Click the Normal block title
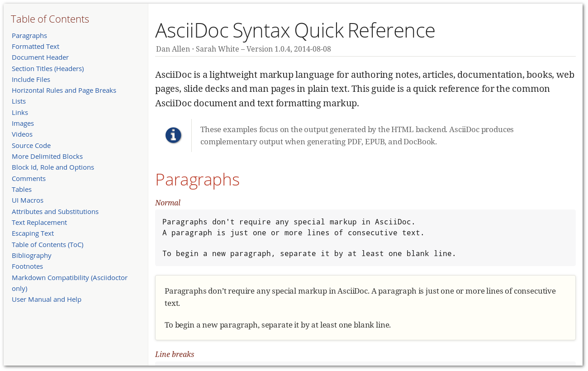Screen dimensions: 588x371 pos(168,203)
